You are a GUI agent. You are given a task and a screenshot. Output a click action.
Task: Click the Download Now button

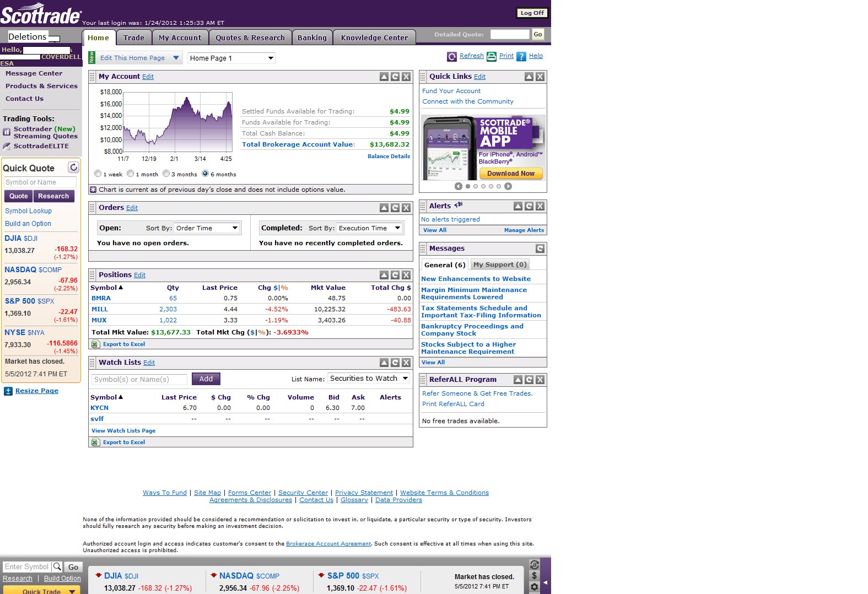(511, 174)
